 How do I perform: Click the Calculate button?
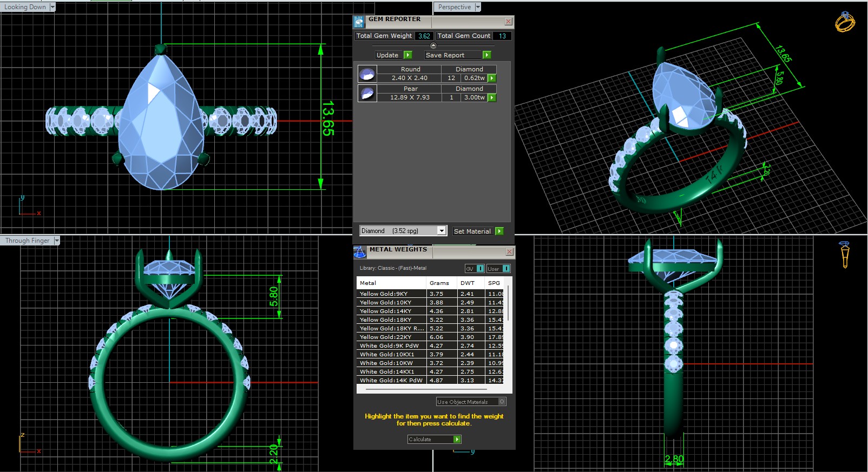tap(434, 439)
